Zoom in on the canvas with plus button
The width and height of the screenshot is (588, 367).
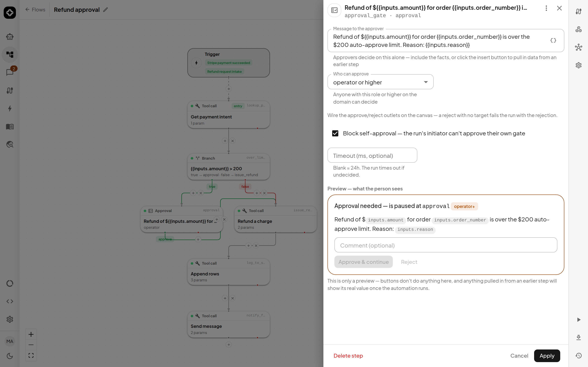(31, 334)
